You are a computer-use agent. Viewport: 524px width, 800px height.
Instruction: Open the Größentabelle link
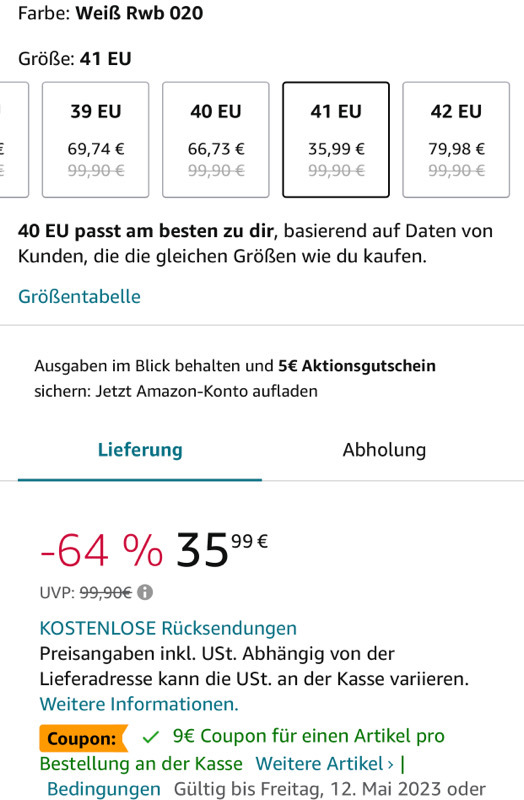(80, 297)
